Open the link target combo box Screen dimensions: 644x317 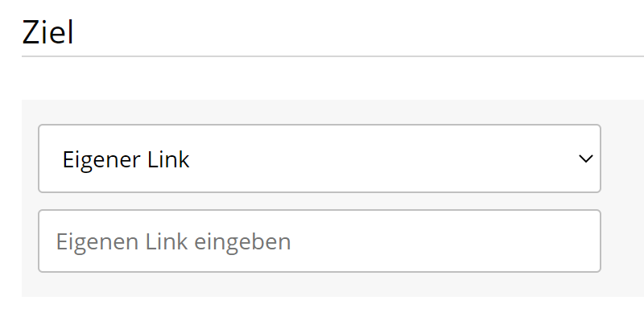(320, 158)
